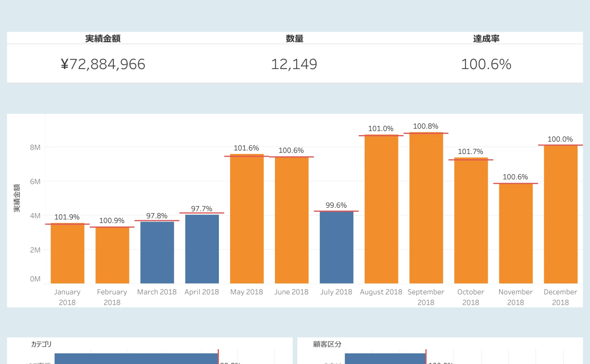The width and height of the screenshot is (590, 364).
Task: Click the 6M y-axis tick label
Action: pyautogui.click(x=35, y=182)
